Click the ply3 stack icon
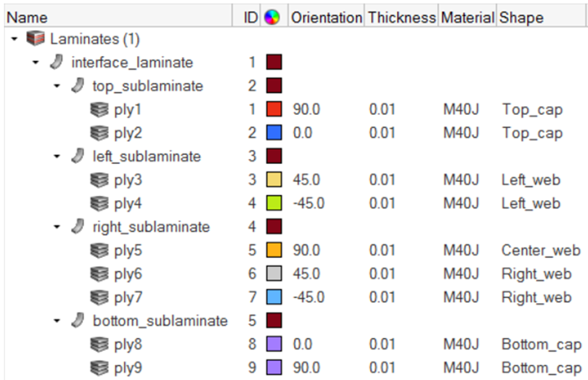Viewport: 588px width, 380px height. (100, 180)
